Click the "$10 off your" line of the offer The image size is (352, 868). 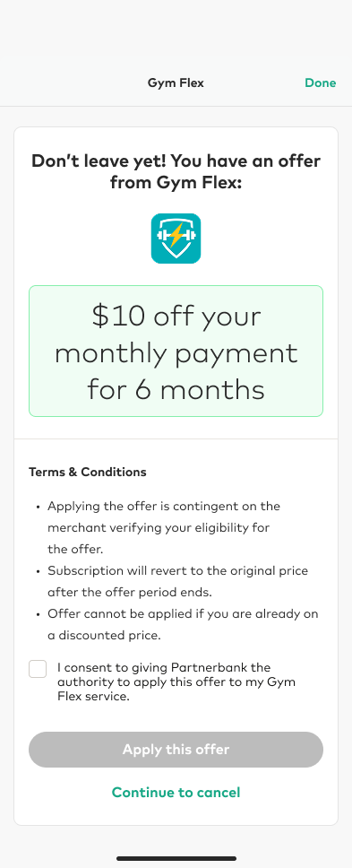point(176,317)
